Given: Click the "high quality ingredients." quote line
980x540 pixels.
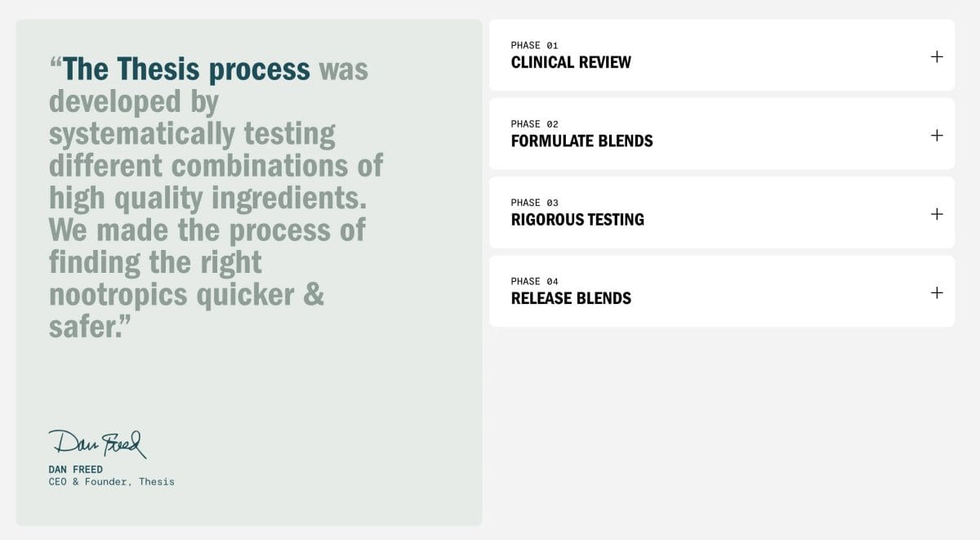Looking at the screenshot, I should [208, 198].
